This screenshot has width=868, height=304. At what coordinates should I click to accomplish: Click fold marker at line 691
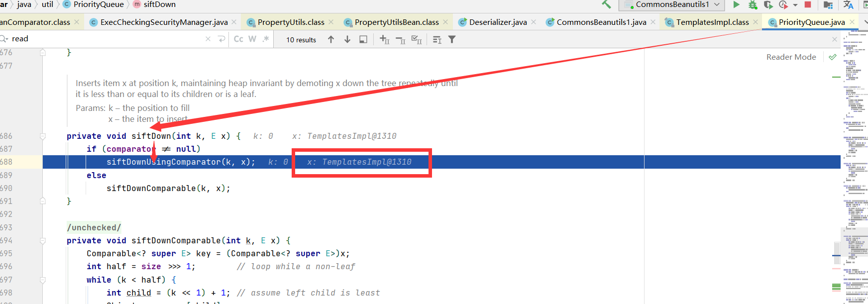43,201
